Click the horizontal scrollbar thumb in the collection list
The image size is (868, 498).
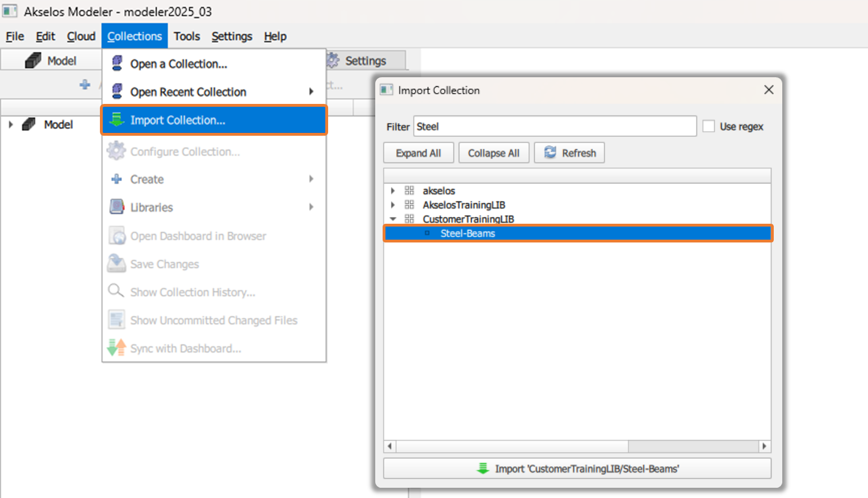(512, 446)
